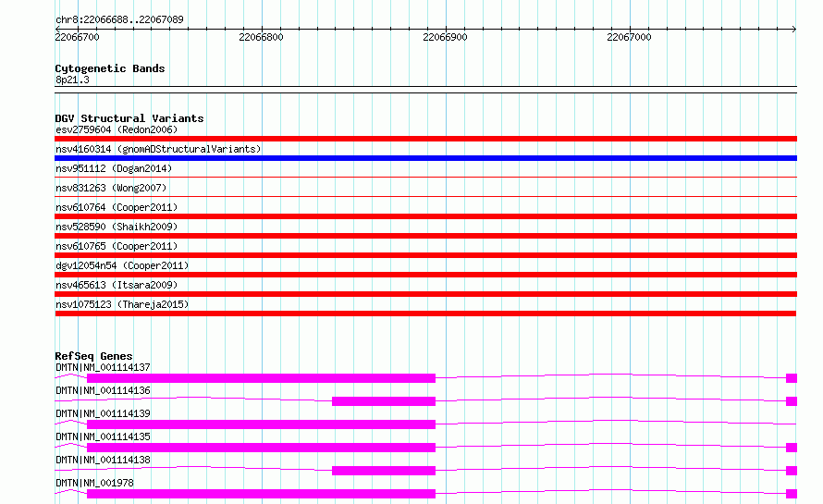The image size is (823, 504).
Task: Open variant nsv951112 (Dogan2014) label
Action: click(114, 168)
